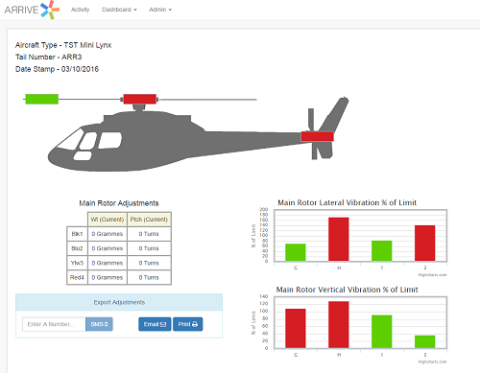Click the red 2 bar in Lateral Vibration chart
The width and height of the screenshot is (480, 373).
(425, 243)
